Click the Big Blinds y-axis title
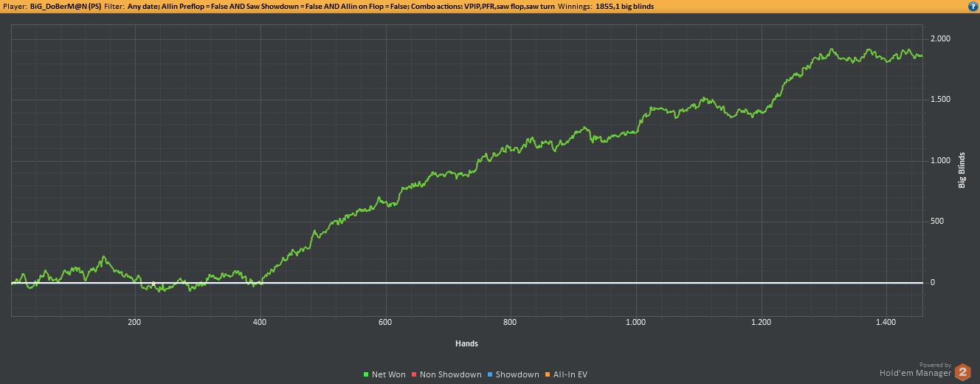 (962, 170)
